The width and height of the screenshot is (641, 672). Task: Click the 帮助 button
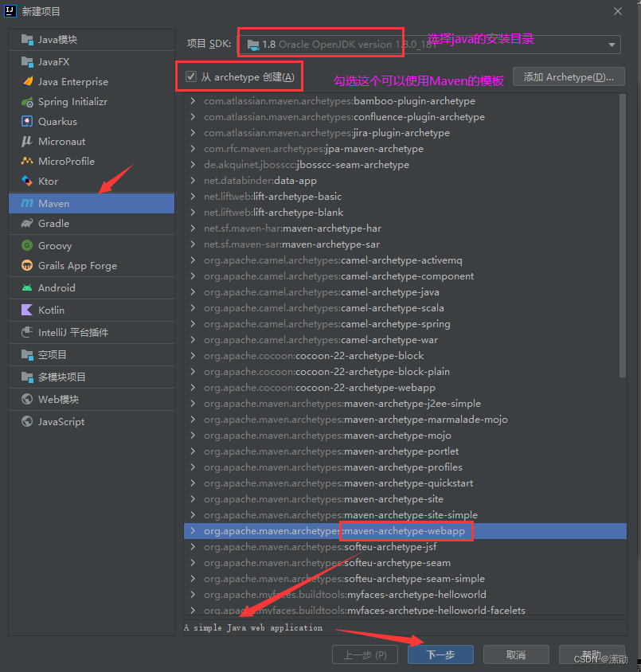point(592,654)
